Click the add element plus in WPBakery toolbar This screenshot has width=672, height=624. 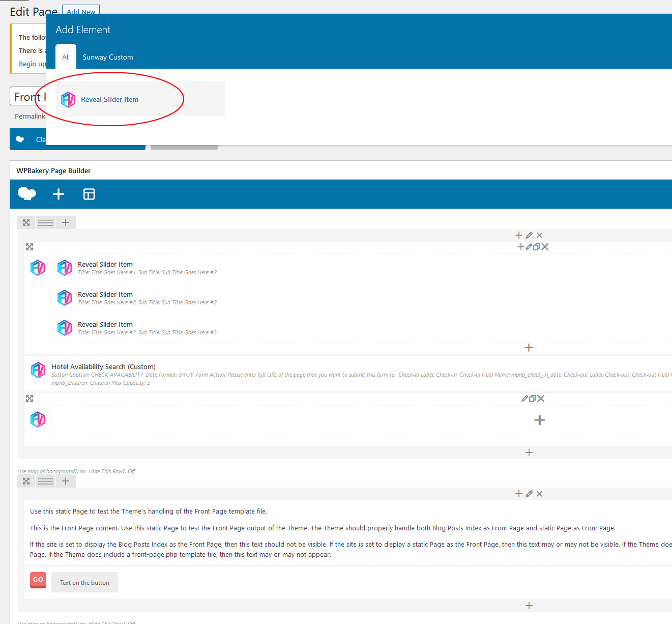[x=59, y=194]
